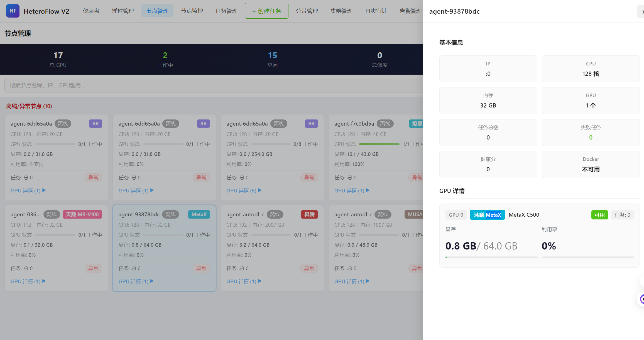Close the agent-93878bdc detail panel
The height and width of the screenshot is (340, 644).
(x=641, y=12)
